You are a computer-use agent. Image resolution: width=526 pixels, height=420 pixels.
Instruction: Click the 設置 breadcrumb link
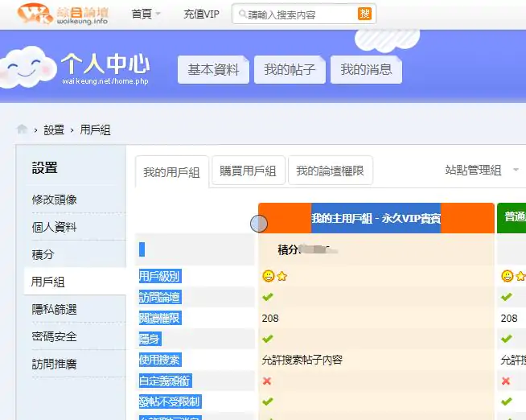(54, 130)
